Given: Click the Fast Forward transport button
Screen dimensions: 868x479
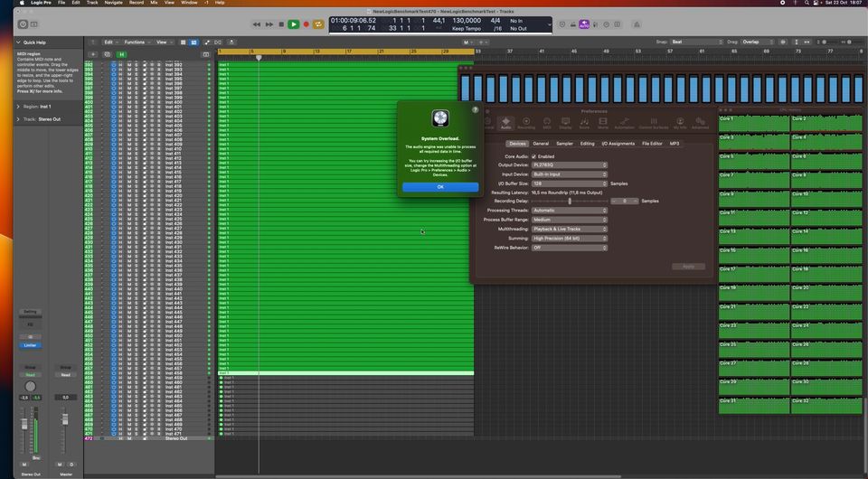Looking at the screenshot, I should [x=269, y=24].
